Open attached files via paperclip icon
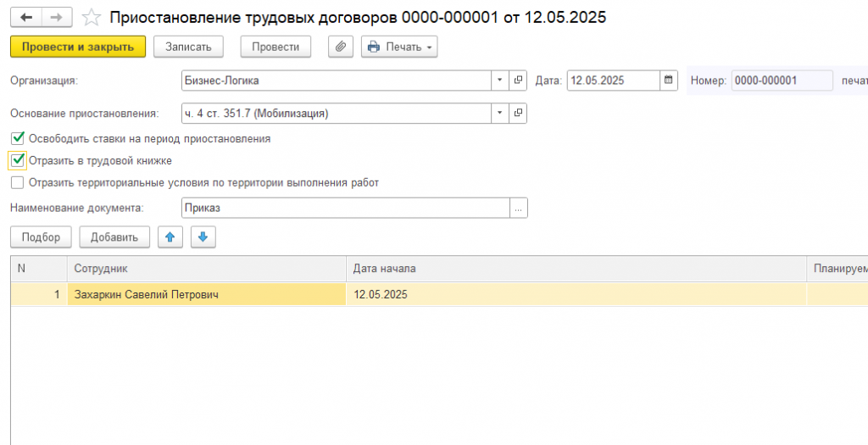Image resolution: width=868 pixels, height=445 pixels. tap(341, 47)
